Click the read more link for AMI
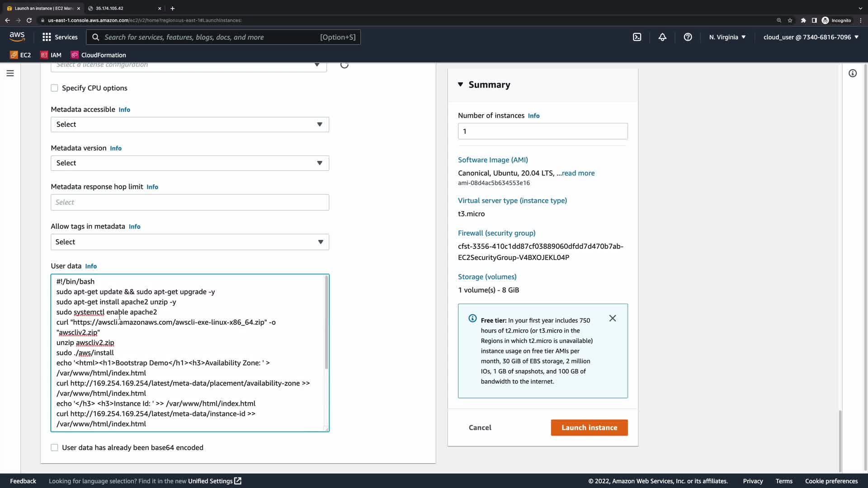 578,173
